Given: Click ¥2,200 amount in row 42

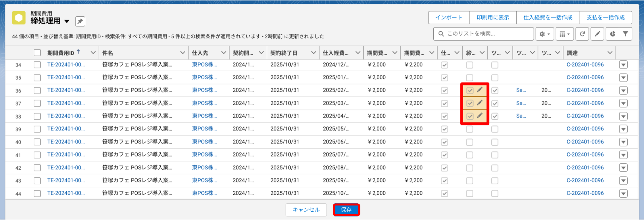Looking at the screenshot, I should coord(413,167).
